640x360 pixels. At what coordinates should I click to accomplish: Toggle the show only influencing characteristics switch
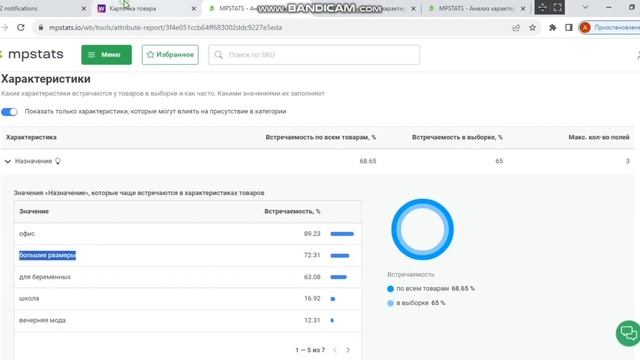[9, 111]
